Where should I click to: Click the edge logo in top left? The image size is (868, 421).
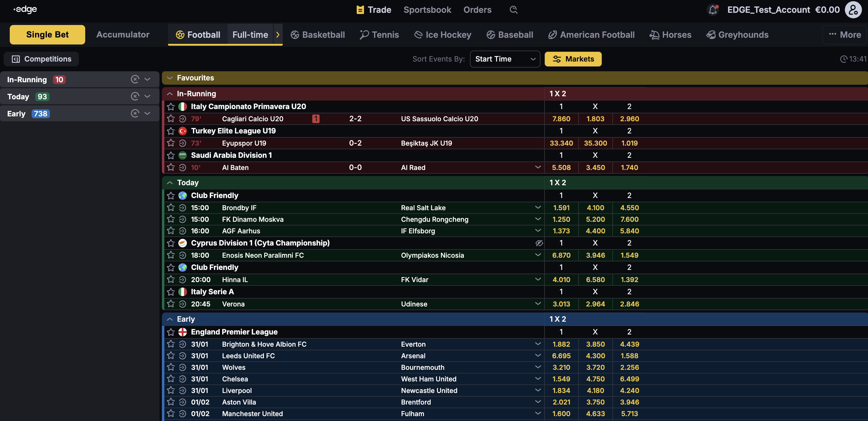click(25, 9)
